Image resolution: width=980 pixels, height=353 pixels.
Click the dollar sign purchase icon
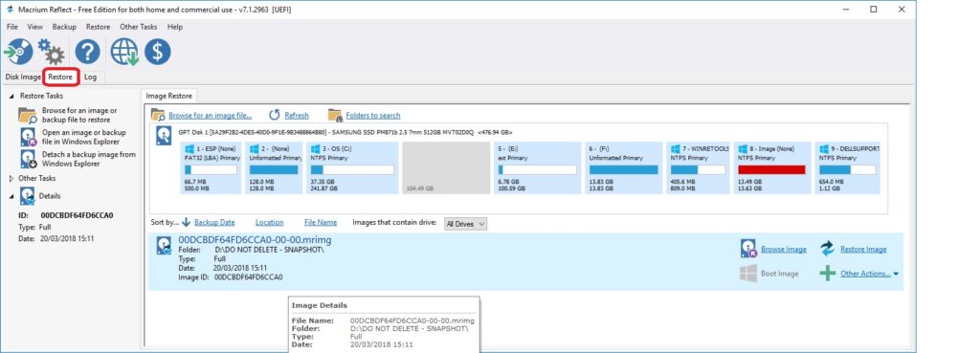pos(158,52)
